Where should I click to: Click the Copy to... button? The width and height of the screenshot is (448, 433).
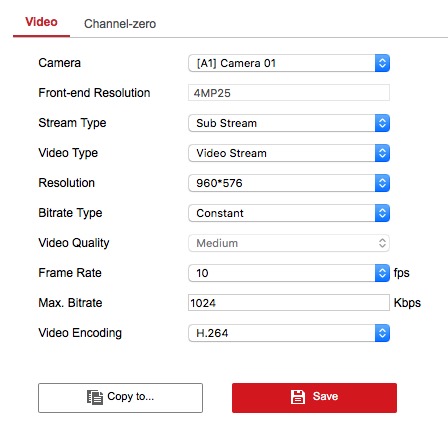click(x=120, y=398)
